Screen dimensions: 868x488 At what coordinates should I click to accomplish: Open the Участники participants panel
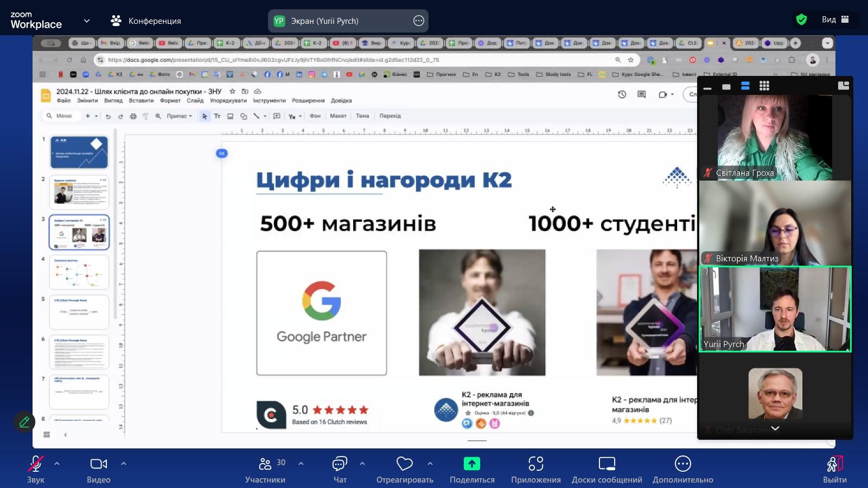265,469
